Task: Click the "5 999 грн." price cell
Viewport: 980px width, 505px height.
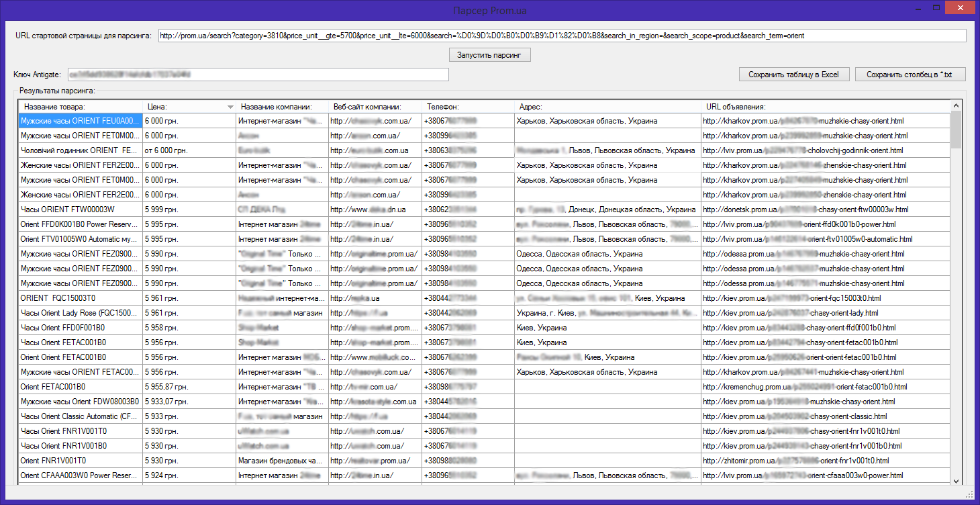Action: [189, 210]
